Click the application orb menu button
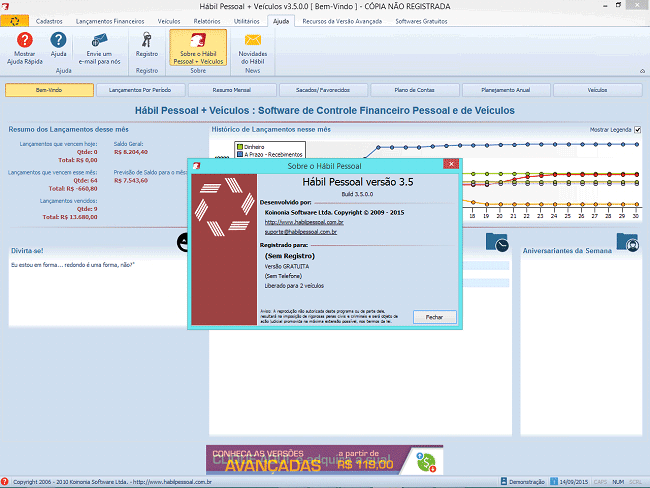The image size is (650, 488). pos(15,21)
